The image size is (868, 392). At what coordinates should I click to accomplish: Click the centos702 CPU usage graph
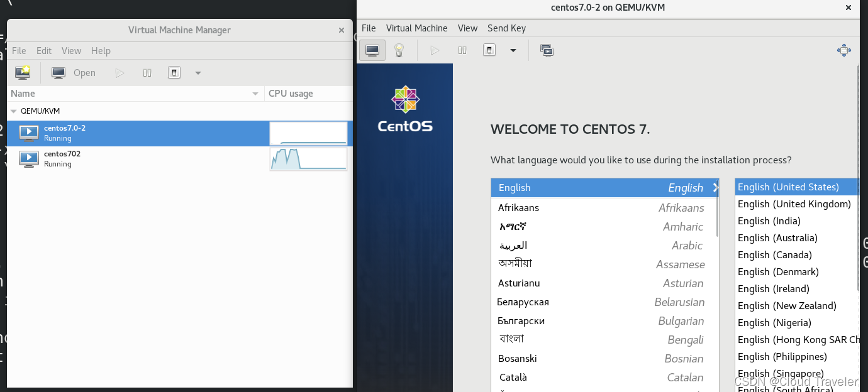(x=308, y=159)
